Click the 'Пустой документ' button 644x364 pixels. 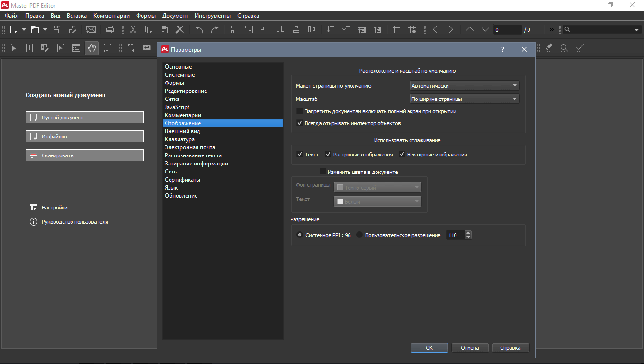85,118
